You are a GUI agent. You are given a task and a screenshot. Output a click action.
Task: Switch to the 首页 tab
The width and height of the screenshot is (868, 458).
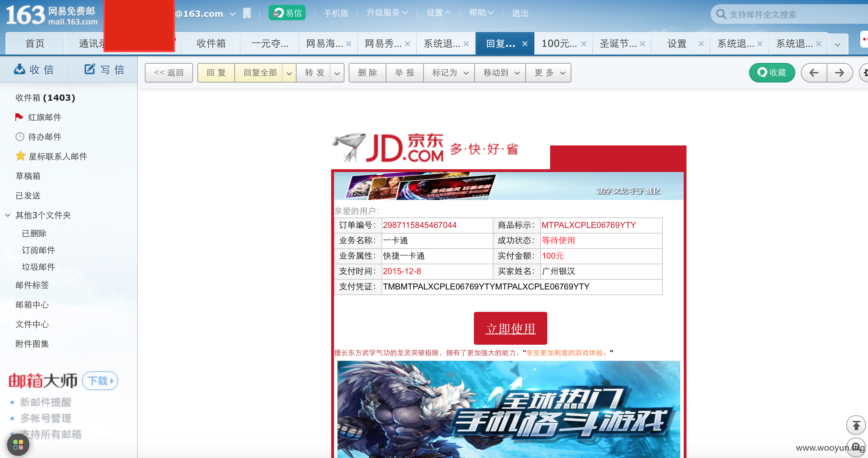[x=35, y=44]
